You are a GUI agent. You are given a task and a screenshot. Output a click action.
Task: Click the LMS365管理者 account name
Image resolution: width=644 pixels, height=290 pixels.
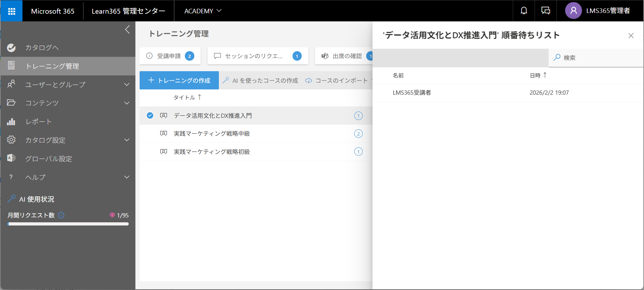click(608, 11)
